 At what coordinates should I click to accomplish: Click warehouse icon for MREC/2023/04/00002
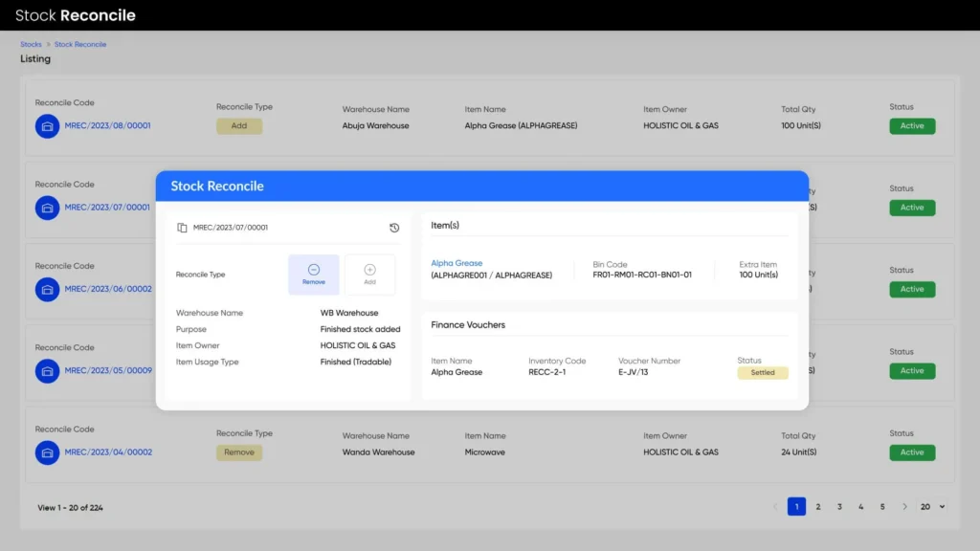click(48, 452)
